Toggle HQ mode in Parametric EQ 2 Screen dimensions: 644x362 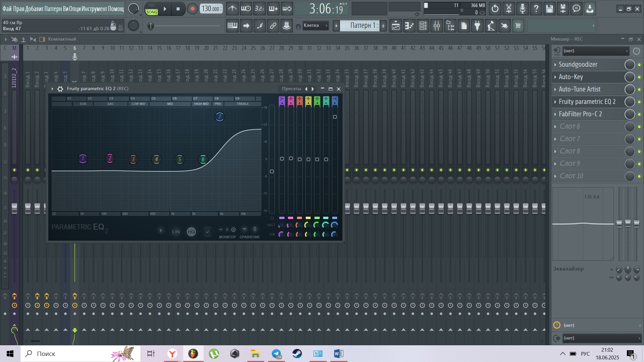(x=191, y=232)
